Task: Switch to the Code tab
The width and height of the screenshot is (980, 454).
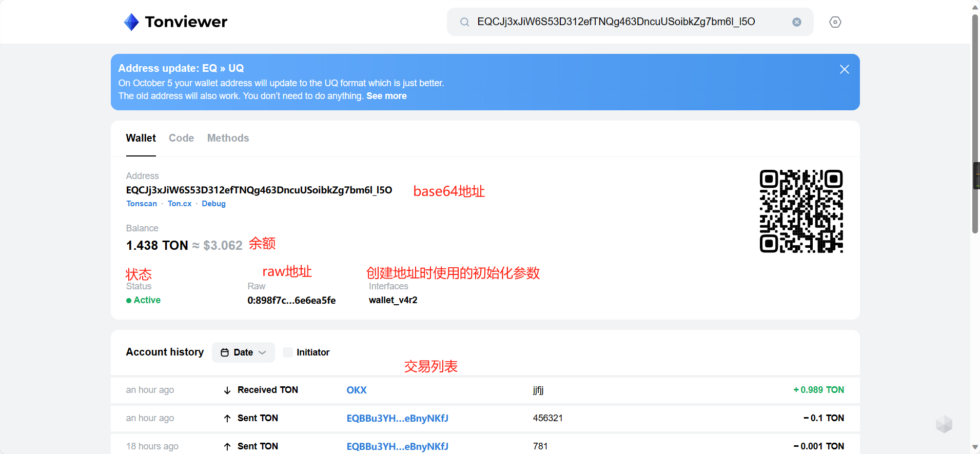Action: [x=181, y=138]
